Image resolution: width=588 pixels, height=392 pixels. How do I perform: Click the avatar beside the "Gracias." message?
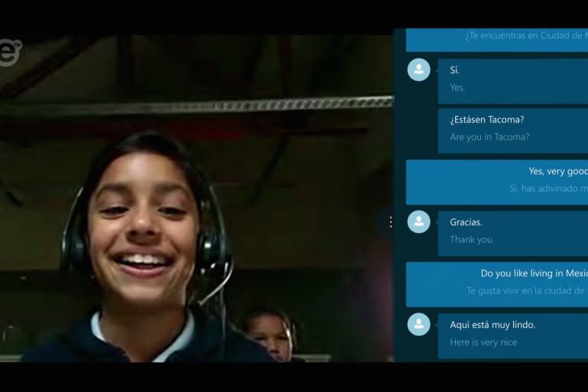418,222
